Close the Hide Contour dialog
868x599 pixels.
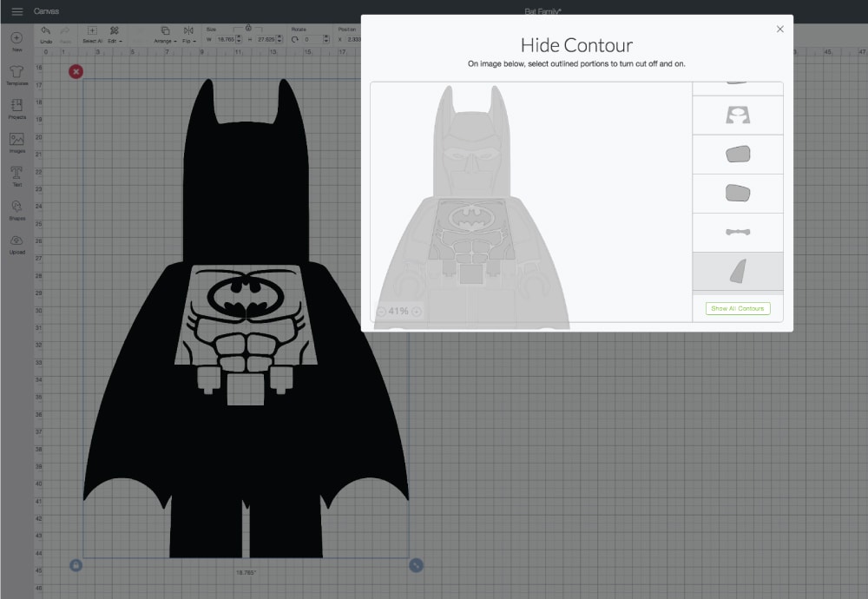[x=779, y=29]
